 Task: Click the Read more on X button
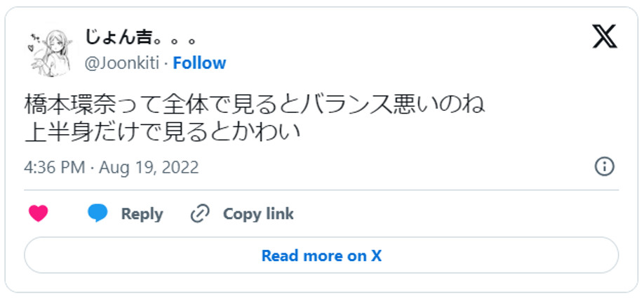coord(321,255)
